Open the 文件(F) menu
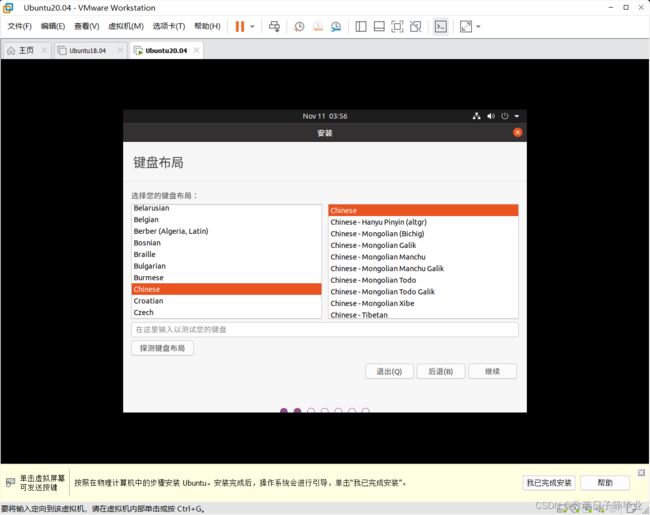Screen dimensions: 650x515 (19, 26)
